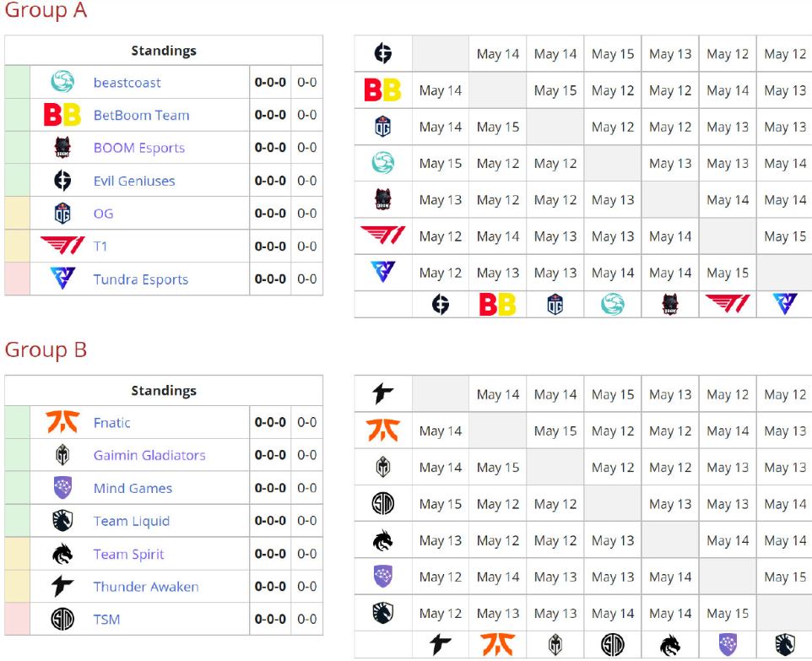Select May 13 cell in BetBoom crosstable row
This screenshot has height=661, width=812.
point(785,90)
